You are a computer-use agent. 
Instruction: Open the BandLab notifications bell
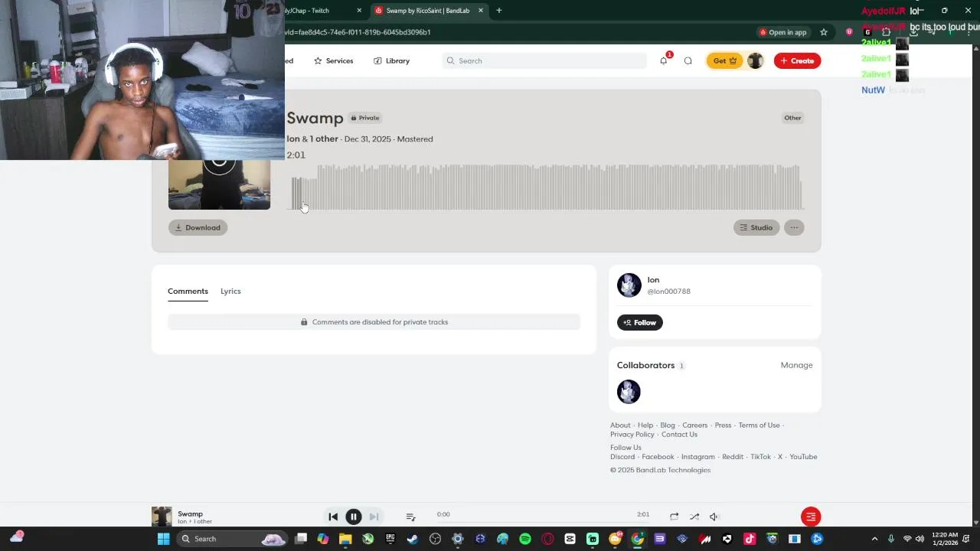pos(663,60)
